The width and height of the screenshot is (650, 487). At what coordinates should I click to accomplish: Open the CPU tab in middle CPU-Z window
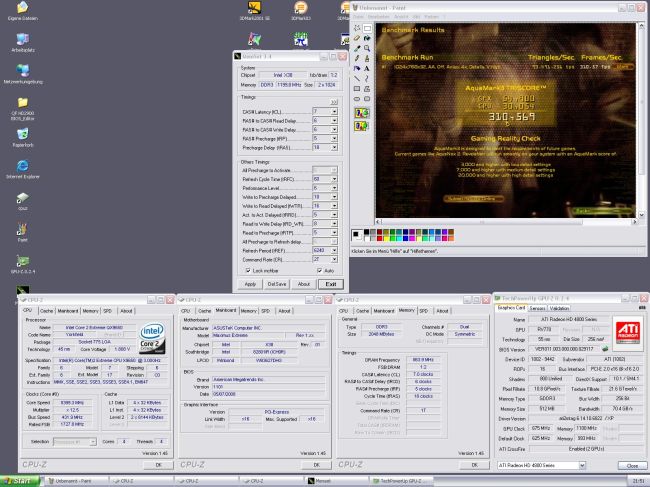click(x=185, y=311)
